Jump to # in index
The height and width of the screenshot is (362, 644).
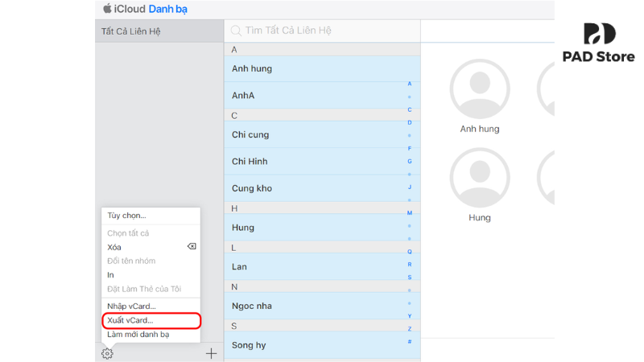[410, 341]
